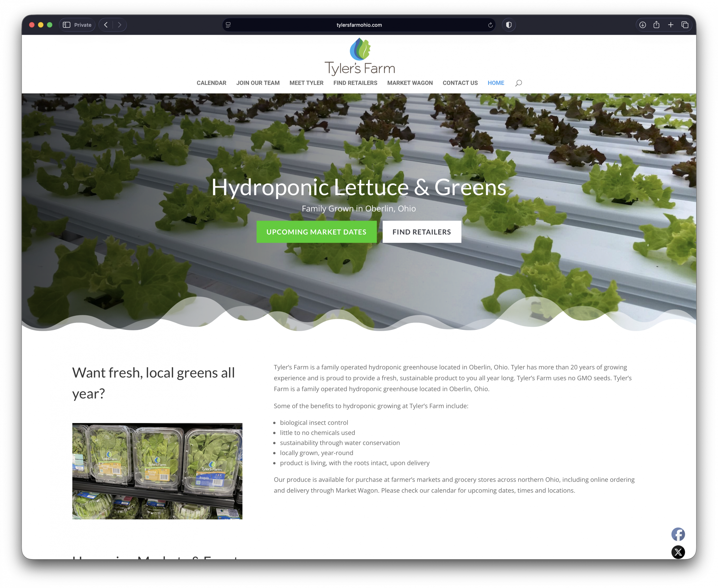Image resolution: width=718 pixels, height=588 pixels.
Task: Open the packaged greens shelf photo
Action: [157, 471]
